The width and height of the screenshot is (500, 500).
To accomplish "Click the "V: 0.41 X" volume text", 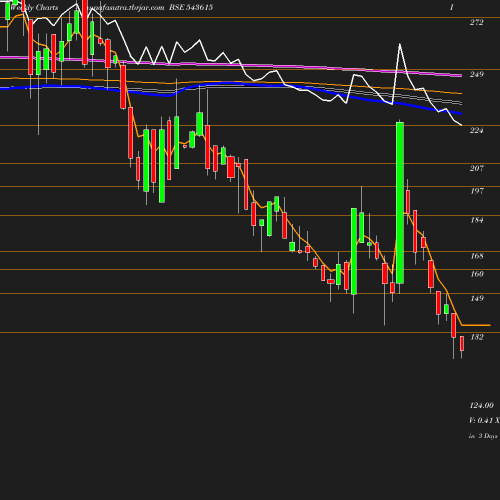I will click(x=484, y=421).
